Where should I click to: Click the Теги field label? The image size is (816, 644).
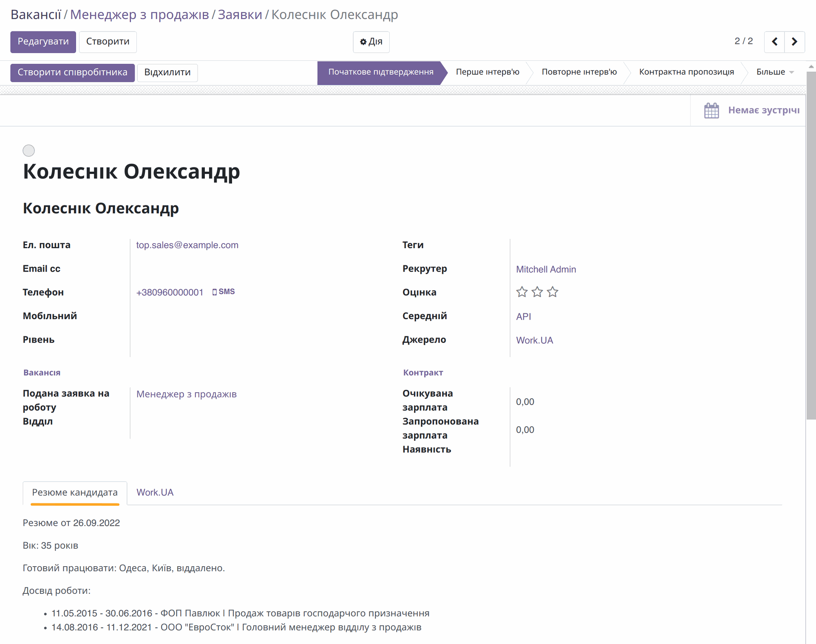[413, 245]
